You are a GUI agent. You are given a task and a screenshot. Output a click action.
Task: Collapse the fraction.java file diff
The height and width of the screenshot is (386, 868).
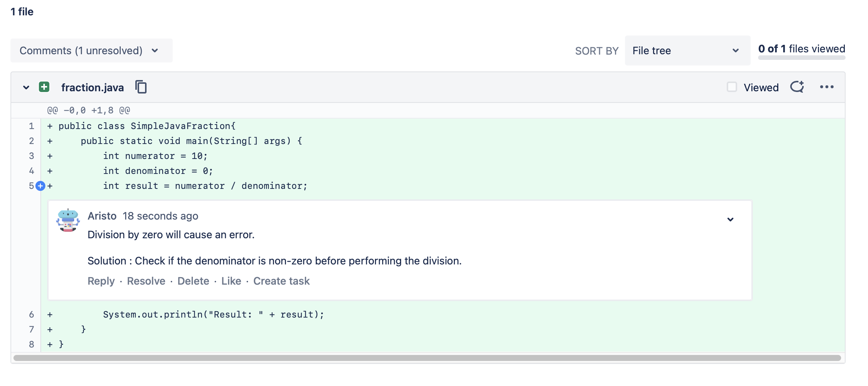26,88
